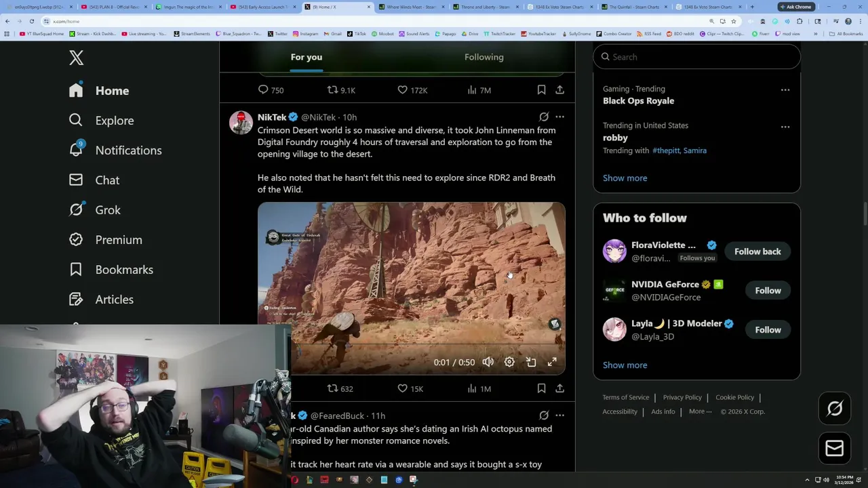This screenshot has width=868, height=488.
Task: Repost the post with 9.1K reposts
Action: (x=341, y=89)
